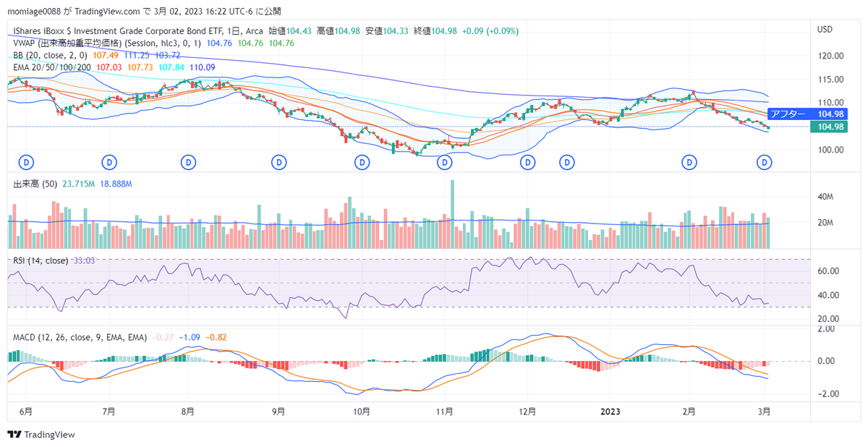Select the EMA 20/50/100/200 legend
The image size is (868, 447).
coord(52,67)
